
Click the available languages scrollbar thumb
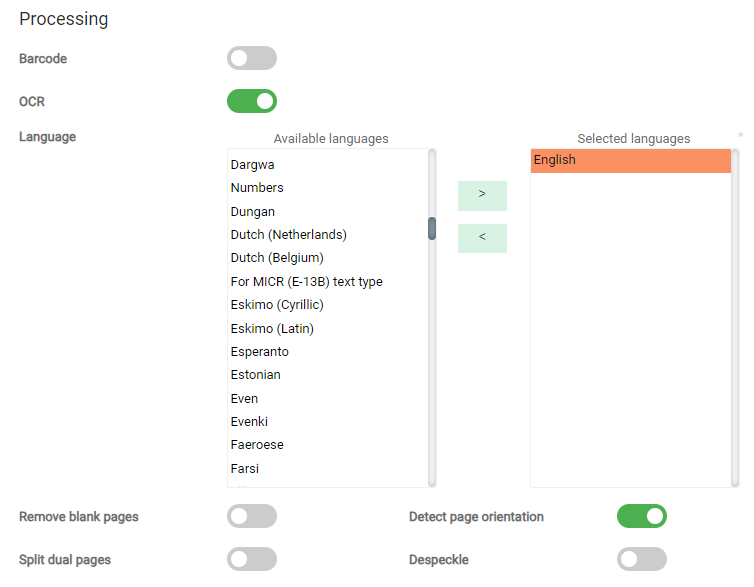point(432,229)
